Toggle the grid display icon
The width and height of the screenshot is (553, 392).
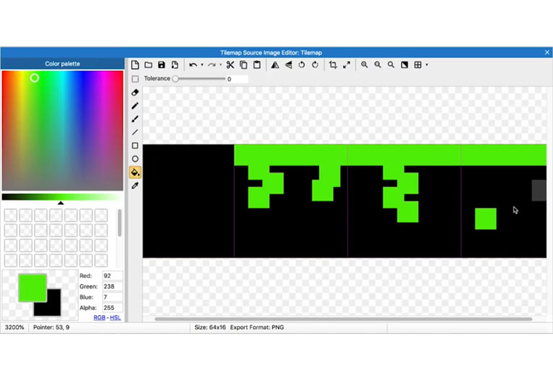click(x=418, y=65)
